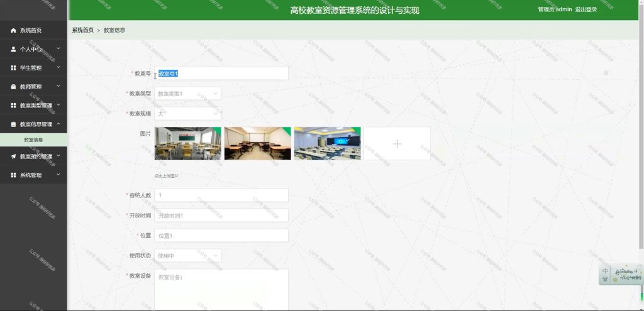Viewport: 644px width, 311px height.
Task: Click 管理员 admin in the header
Action: (555, 10)
